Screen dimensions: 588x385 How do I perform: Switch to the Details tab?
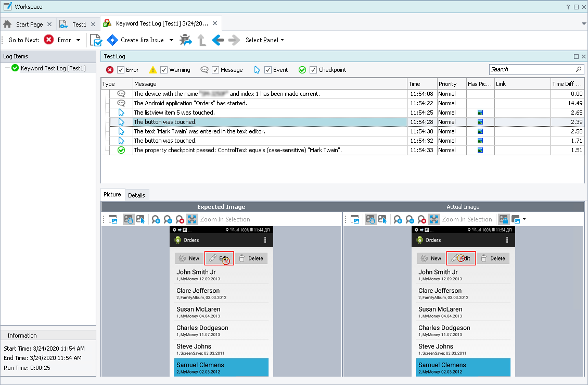pyautogui.click(x=136, y=195)
